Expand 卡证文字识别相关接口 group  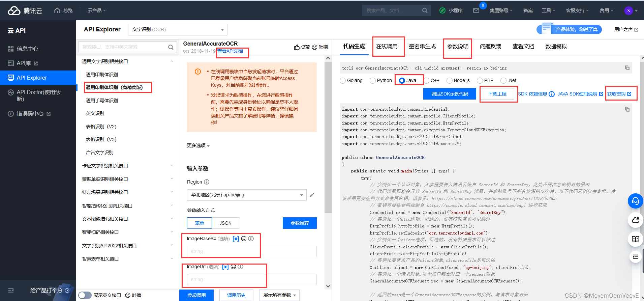(127, 166)
